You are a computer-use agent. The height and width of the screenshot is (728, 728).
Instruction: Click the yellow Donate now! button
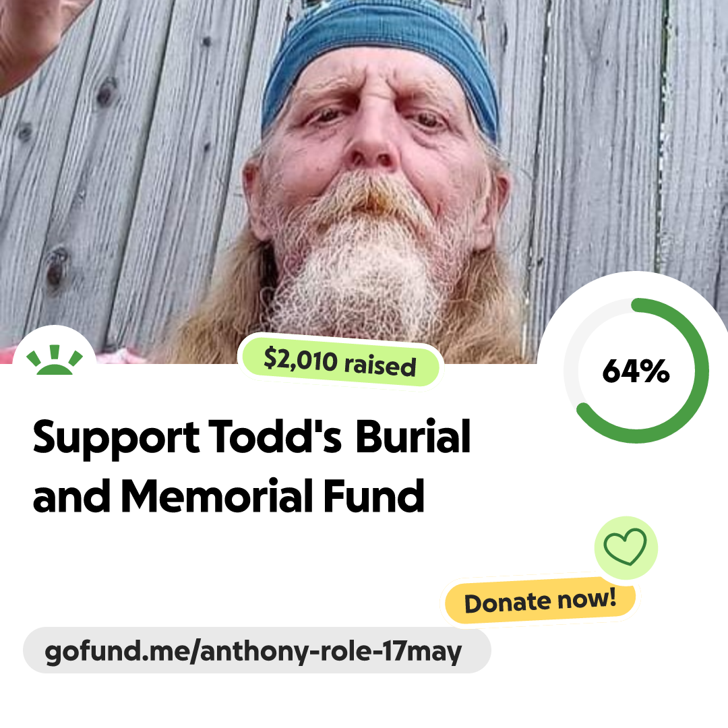(540, 601)
